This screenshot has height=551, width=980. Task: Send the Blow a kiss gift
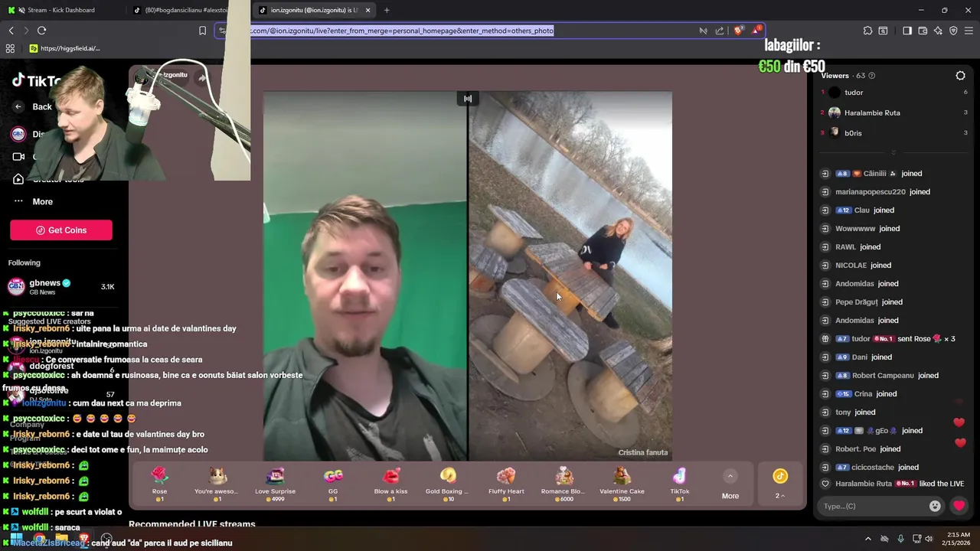390,483
